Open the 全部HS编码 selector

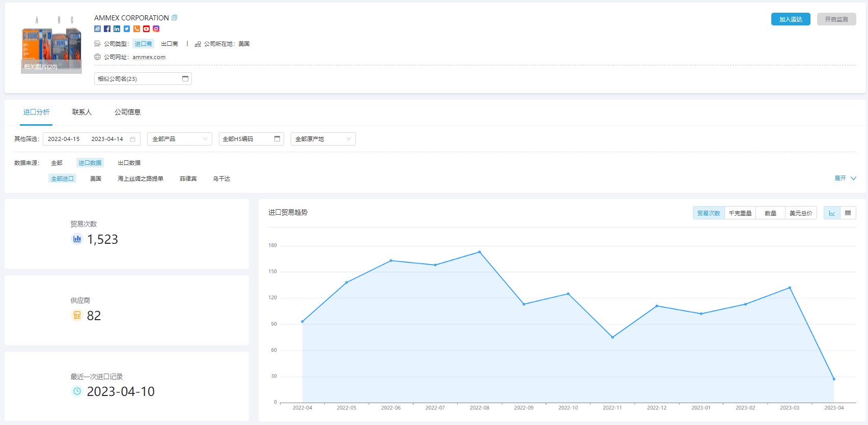(x=251, y=139)
